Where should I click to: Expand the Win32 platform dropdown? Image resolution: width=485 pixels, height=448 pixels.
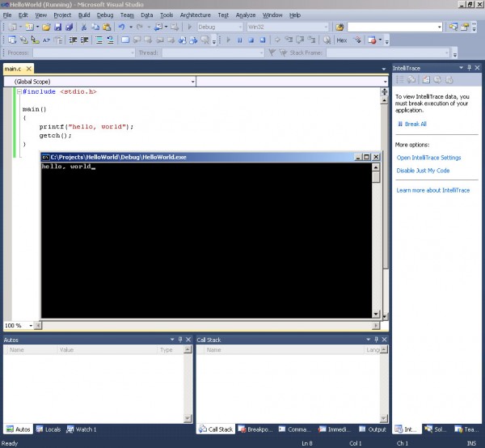325,27
